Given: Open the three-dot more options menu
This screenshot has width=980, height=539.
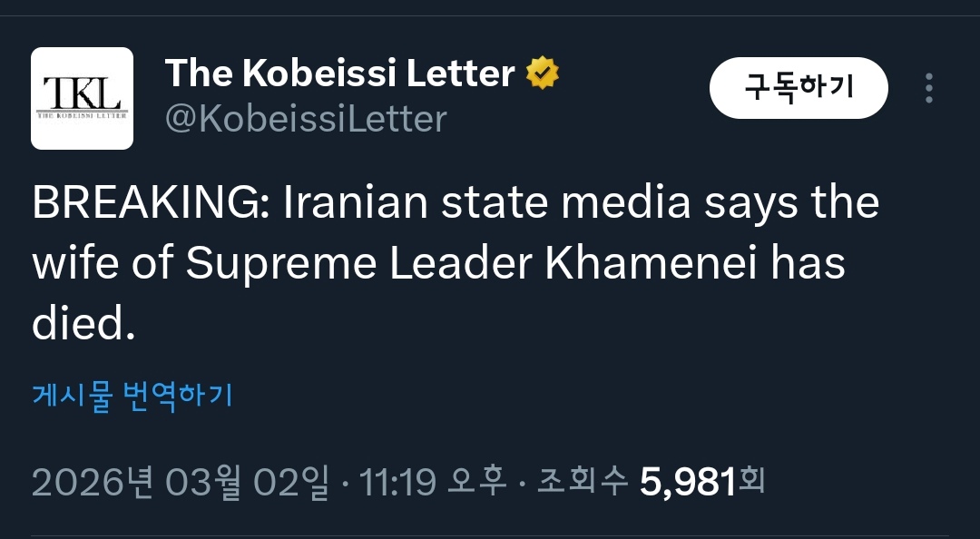Looking at the screenshot, I should click(x=928, y=88).
